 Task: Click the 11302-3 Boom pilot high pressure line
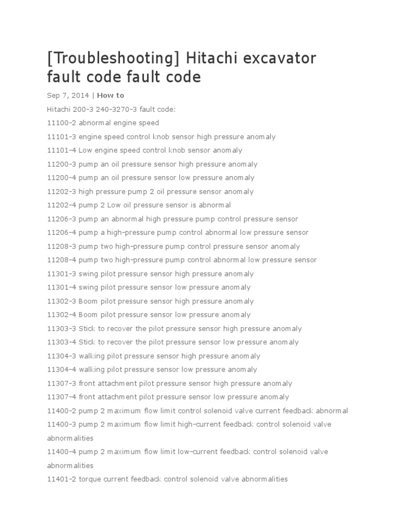click(150, 301)
